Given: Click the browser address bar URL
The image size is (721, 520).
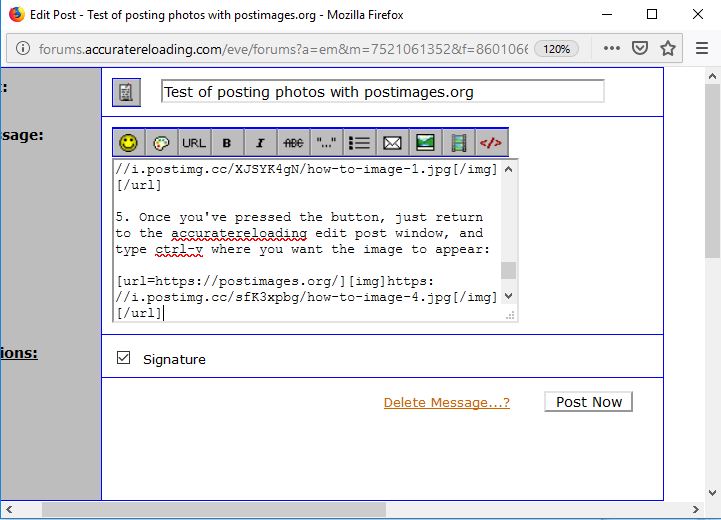Looking at the screenshot, I should click(x=283, y=49).
